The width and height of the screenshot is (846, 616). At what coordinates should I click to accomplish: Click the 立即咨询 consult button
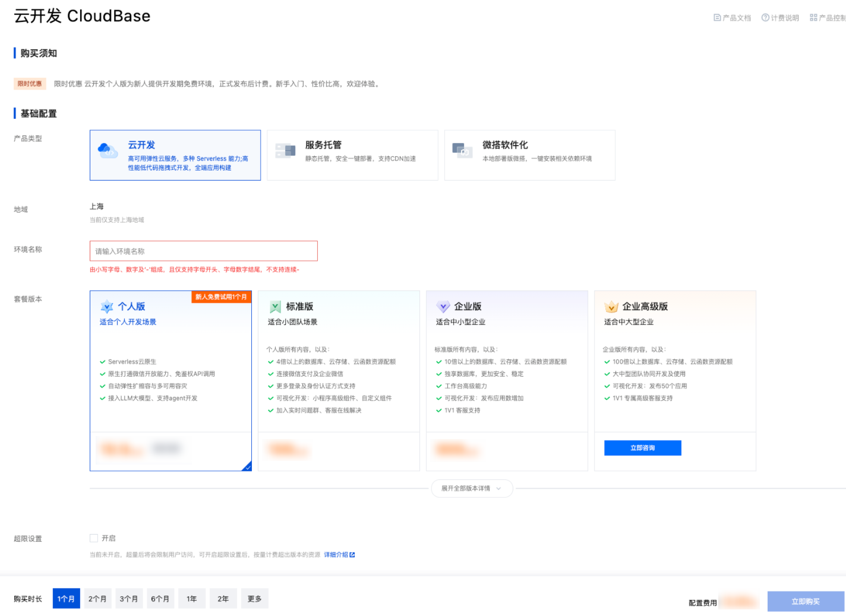pos(643,448)
